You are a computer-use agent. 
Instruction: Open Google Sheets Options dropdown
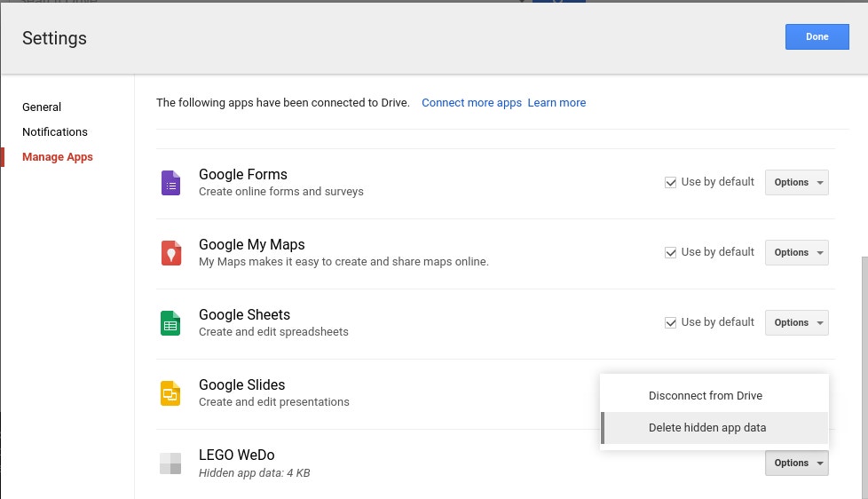(x=796, y=322)
